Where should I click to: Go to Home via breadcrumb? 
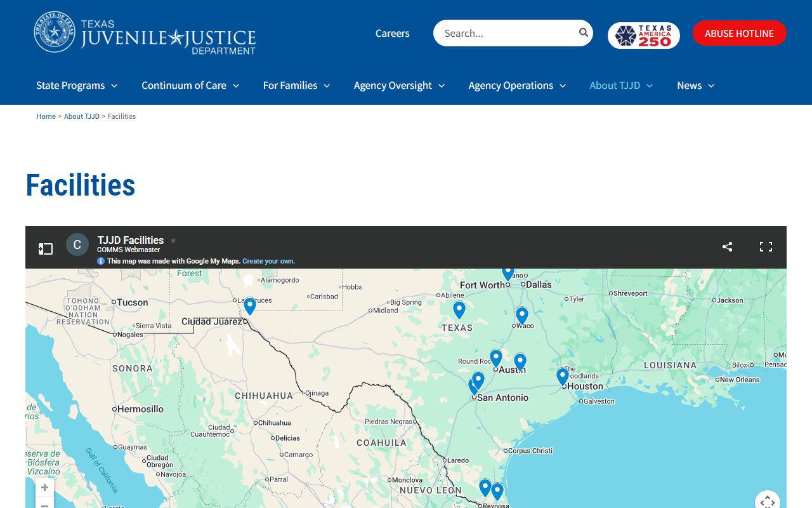(x=46, y=116)
